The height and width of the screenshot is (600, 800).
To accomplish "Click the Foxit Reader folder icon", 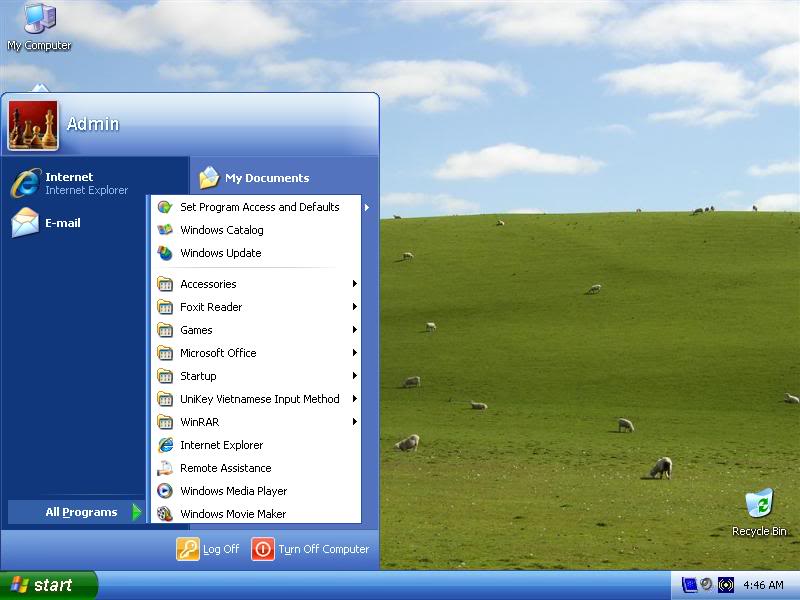I will [165, 307].
